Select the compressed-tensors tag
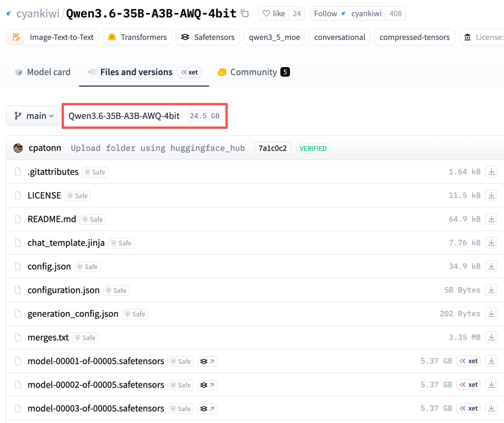Viewport: 504px width, 423px height. (x=414, y=37)
